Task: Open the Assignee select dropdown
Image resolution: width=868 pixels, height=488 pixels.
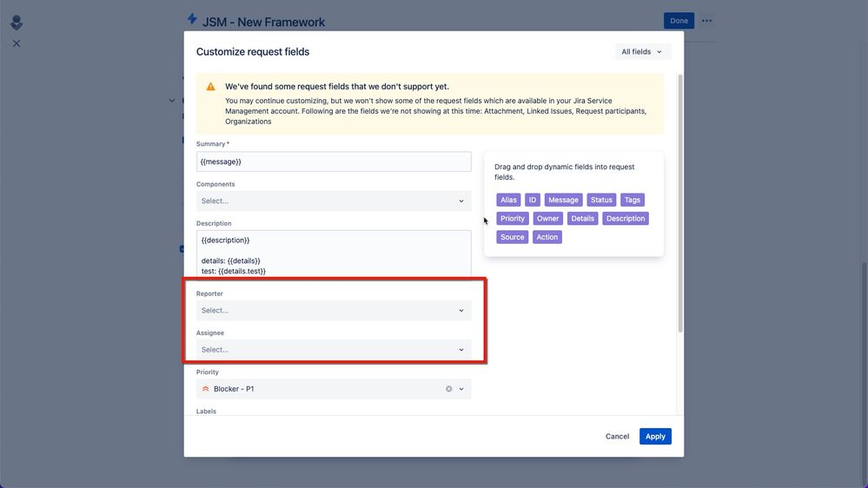Action: [334, 350]
